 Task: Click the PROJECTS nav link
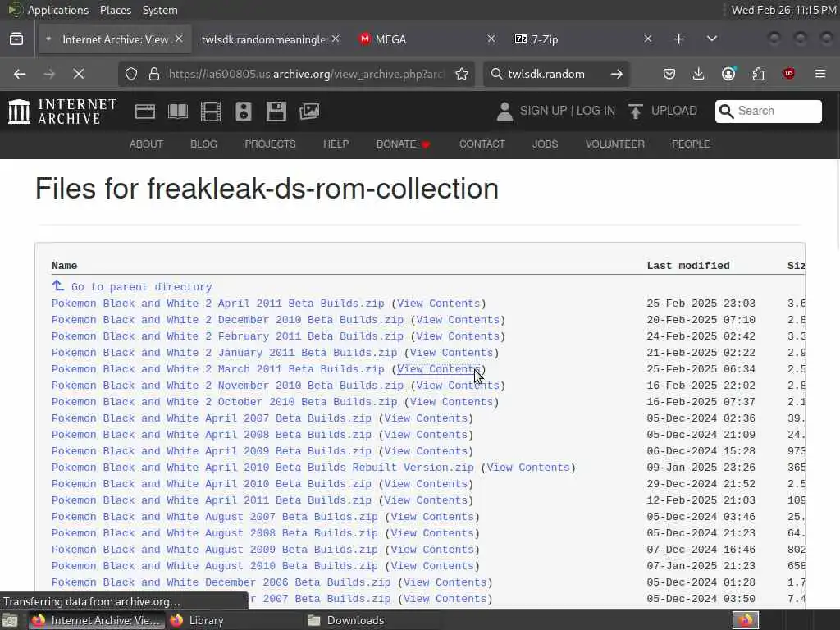(270, 144)
